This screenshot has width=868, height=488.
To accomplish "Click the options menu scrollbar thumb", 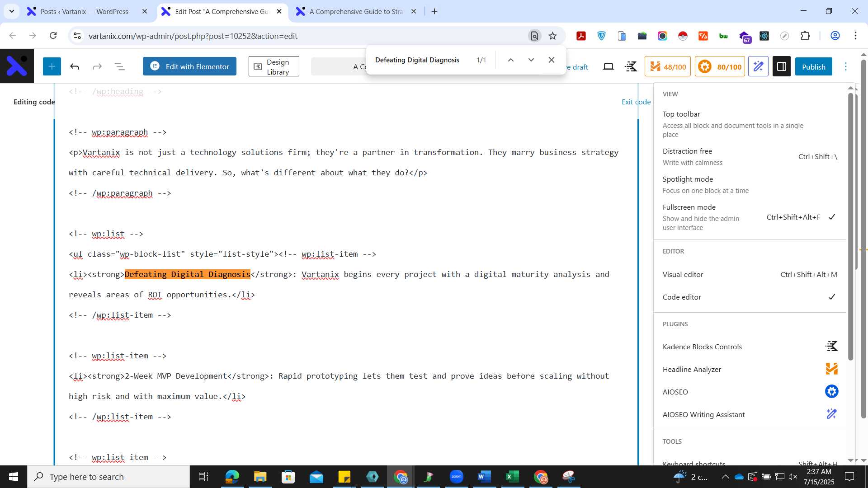I will coord(850,226).
